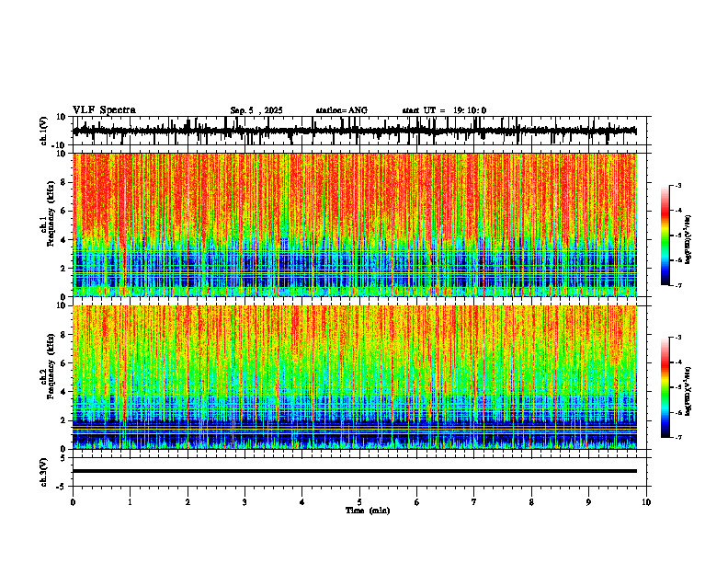Click the ch.3(V) axis label
The image size is (728, 563).
coord(44,472)
